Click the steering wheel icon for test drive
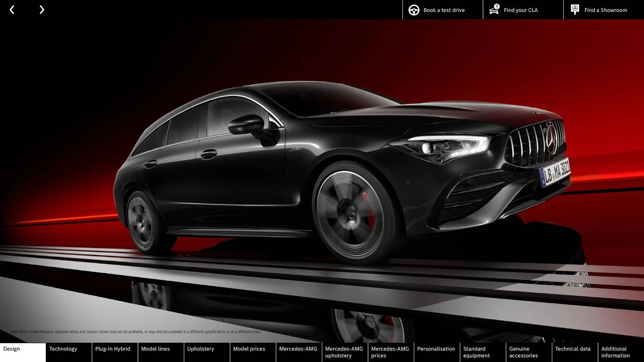The height and width of the screenshot is (362, 644). point(414,10)
